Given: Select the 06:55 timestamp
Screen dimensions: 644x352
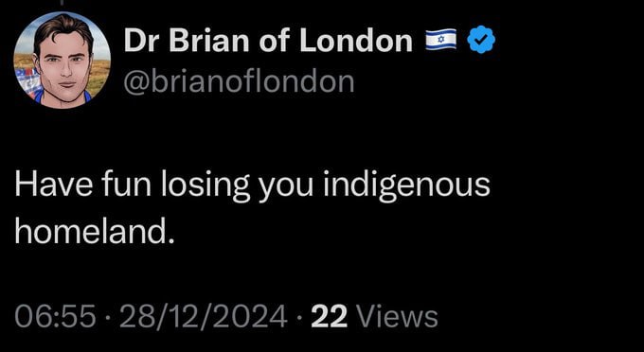Looking at the screenshot, I should click(x=55, y=317).
